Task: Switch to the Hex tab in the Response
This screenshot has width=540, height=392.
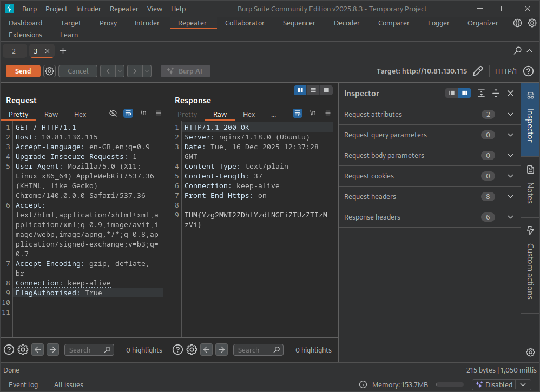Action: tap(249, 114)
